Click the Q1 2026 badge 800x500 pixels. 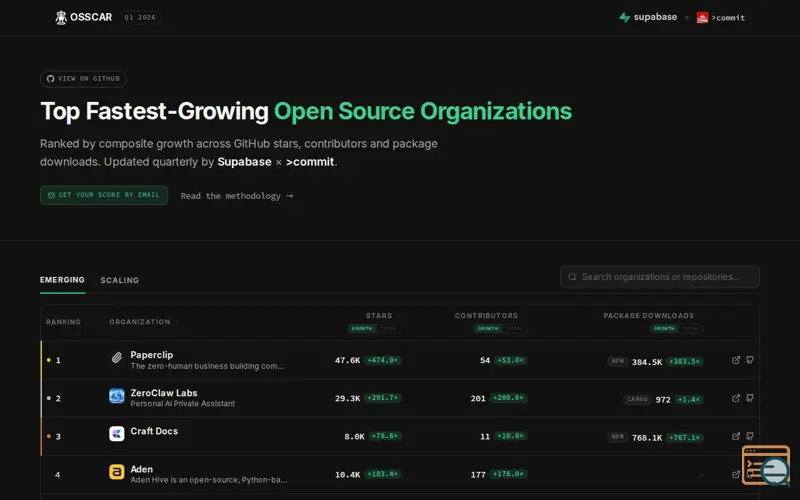pos(140,17)
